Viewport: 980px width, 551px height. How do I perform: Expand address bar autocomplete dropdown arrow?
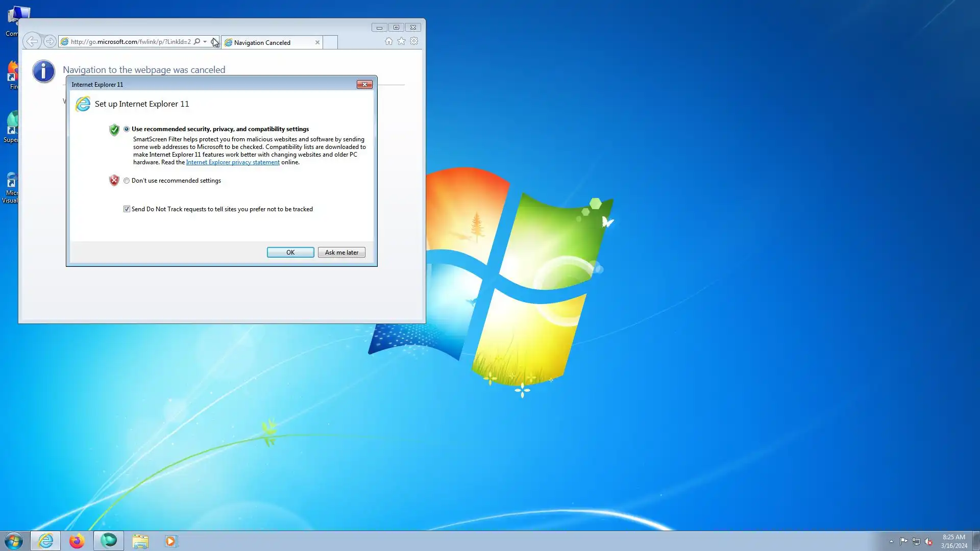pos(205,42)
